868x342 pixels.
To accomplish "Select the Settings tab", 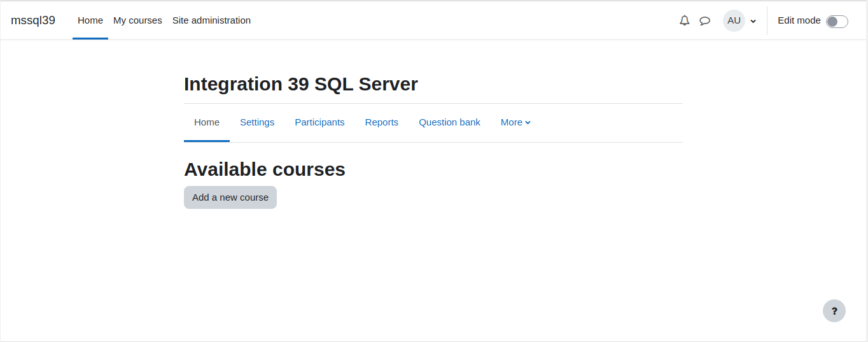I will 257,122.
